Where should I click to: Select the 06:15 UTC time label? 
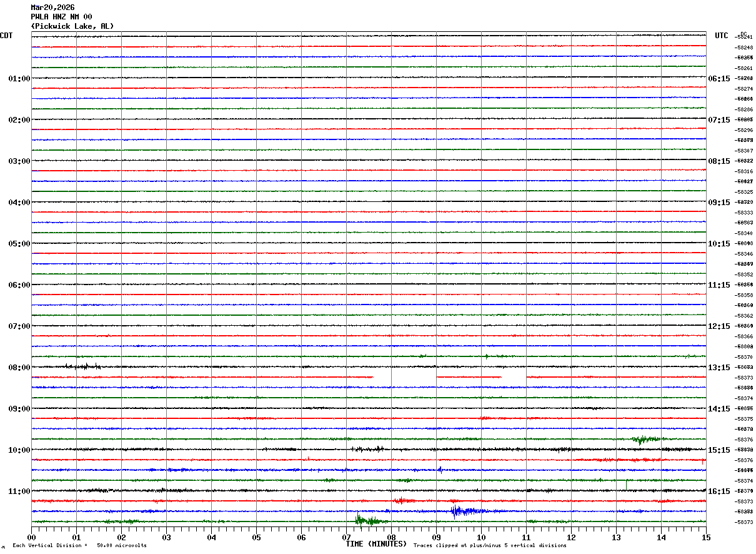tap(719, 79)
